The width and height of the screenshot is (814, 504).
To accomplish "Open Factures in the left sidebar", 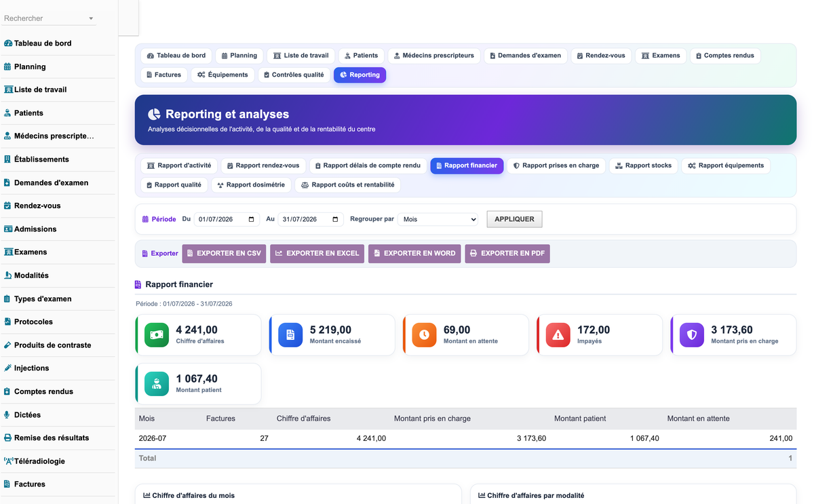I will tap(24, 484).
